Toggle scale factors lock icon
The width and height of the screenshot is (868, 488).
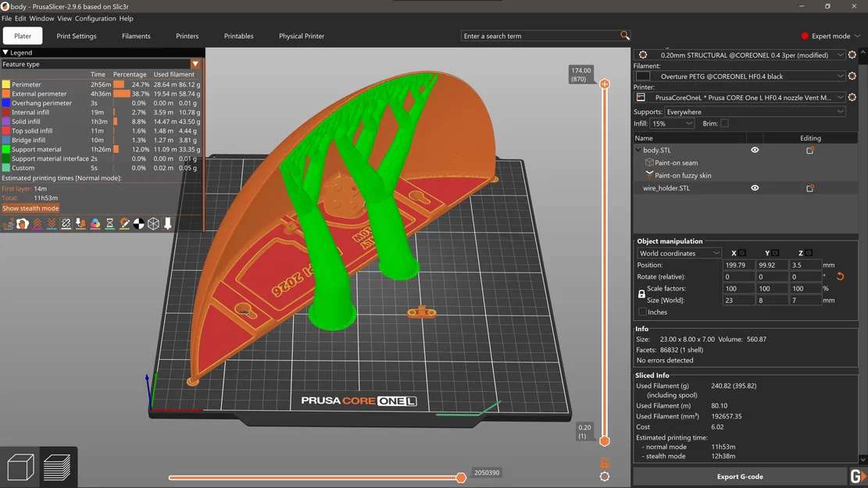[x=641, y=294]
